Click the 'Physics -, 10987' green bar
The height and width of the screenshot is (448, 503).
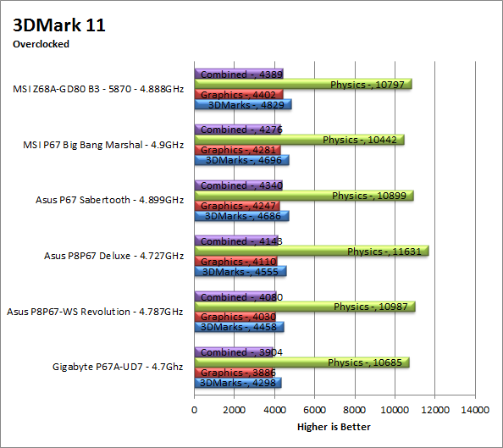[x=305, y=307]
